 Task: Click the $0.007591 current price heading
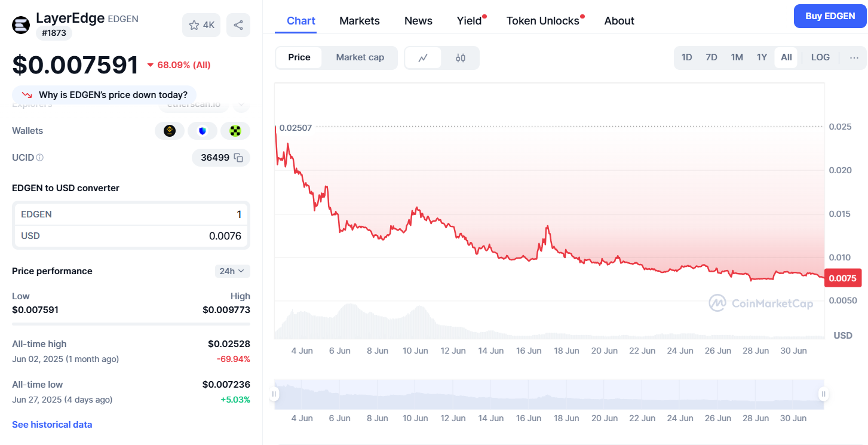[75, 65]
